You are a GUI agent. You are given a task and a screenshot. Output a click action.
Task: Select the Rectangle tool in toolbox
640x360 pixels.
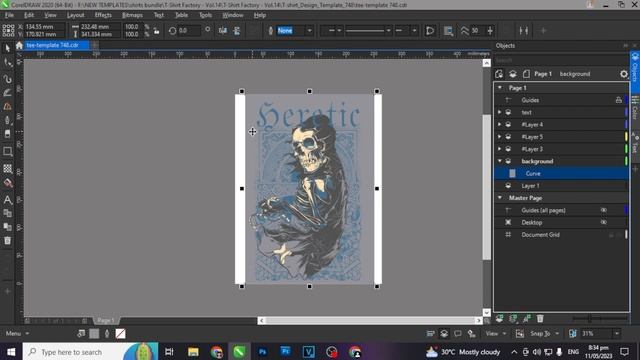tap(7, 152)
